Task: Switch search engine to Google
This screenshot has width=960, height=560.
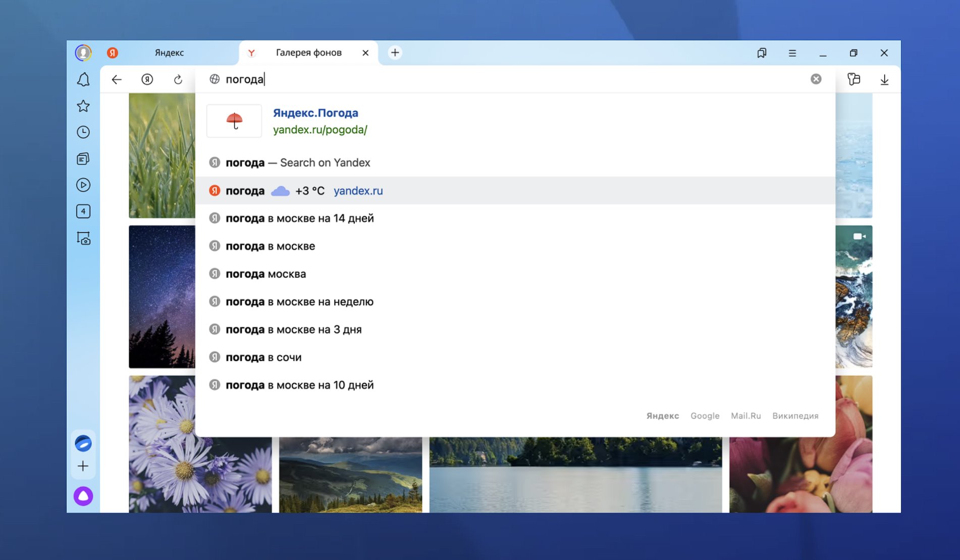Action: coord(705,416)
